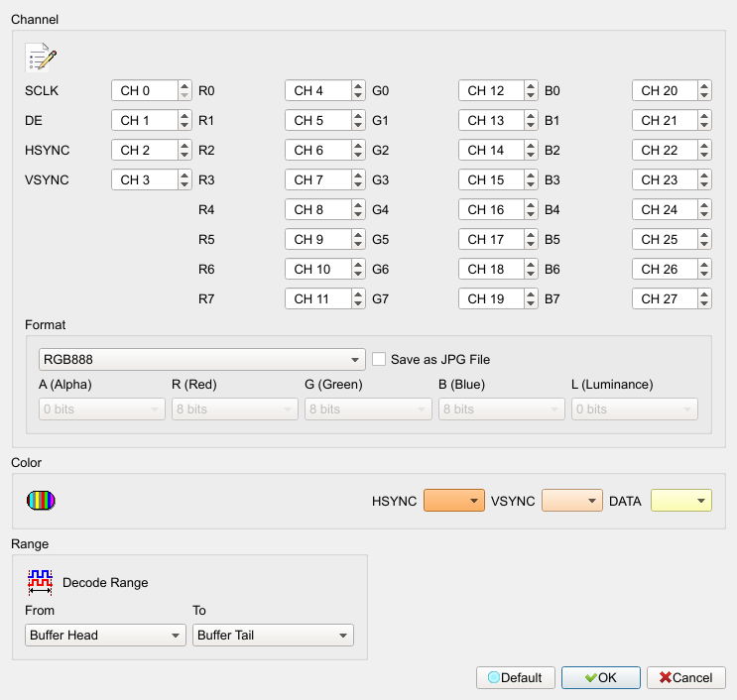
Task: Open the HSYNC color dropdown
Action: pos(454,501)
